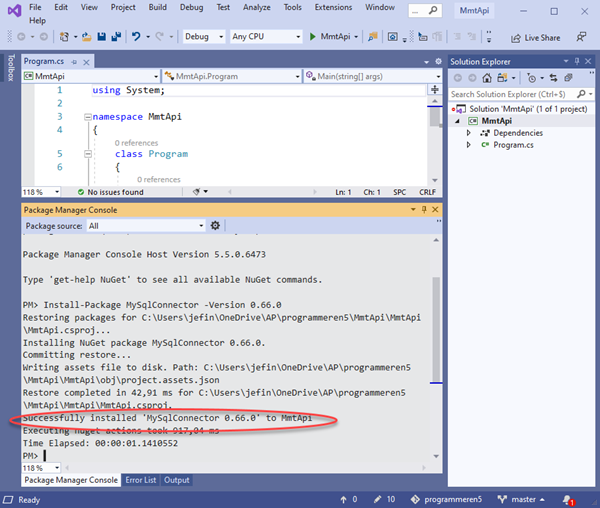The width and height of the screenshot is (600, 508).
Task: Click the pending changes pencil icon
Action: click(x=378, y=499)
